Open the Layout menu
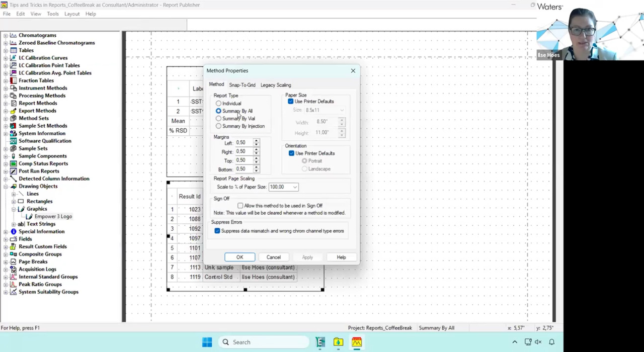The image size is (644, 352). tap(71, 14)
